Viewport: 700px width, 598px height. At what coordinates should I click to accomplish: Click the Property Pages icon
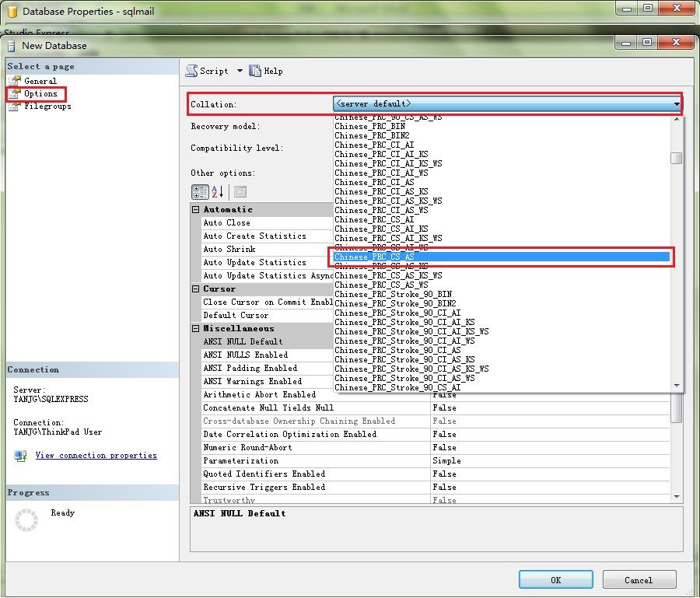click(x=240, y=192)
